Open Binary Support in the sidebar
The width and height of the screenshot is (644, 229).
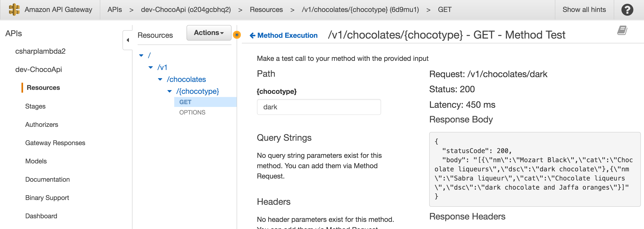[x=47, y=198]
